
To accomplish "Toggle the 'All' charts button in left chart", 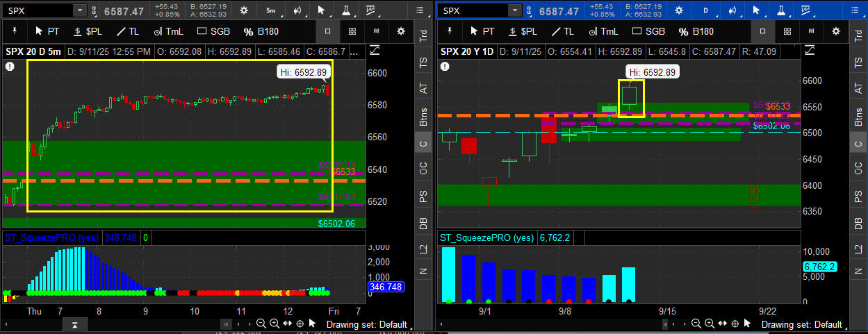I will click(376, 31).
